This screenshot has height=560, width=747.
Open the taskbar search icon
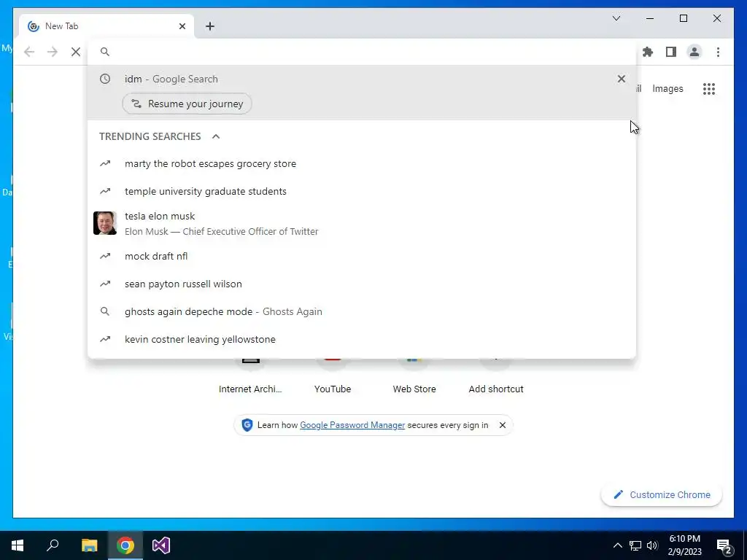coord(53,545)
